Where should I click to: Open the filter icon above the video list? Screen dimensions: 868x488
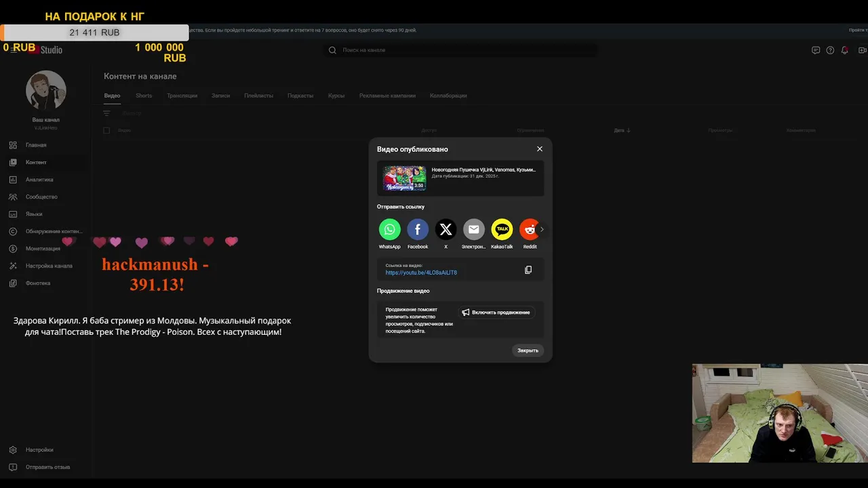pyautogui.click(x=106, y=113)
